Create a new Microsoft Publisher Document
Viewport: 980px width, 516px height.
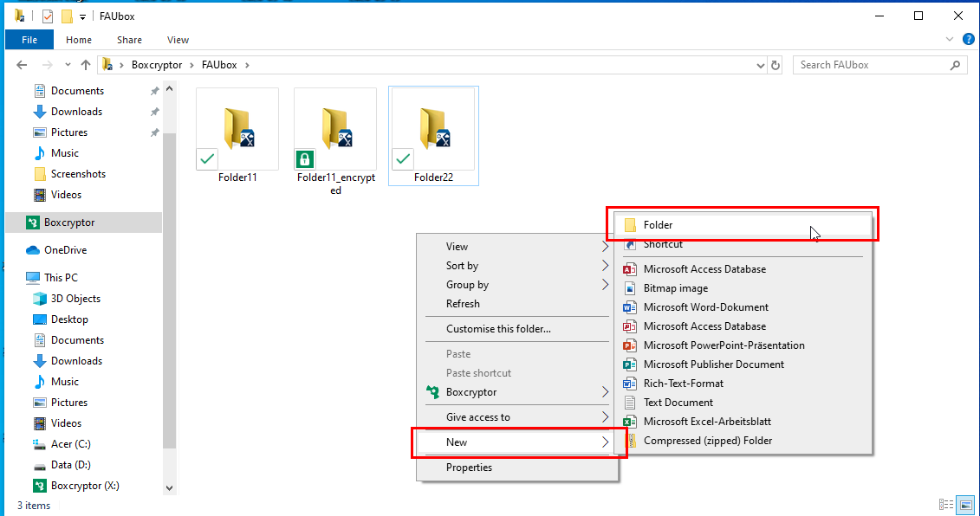click(743, 364)
